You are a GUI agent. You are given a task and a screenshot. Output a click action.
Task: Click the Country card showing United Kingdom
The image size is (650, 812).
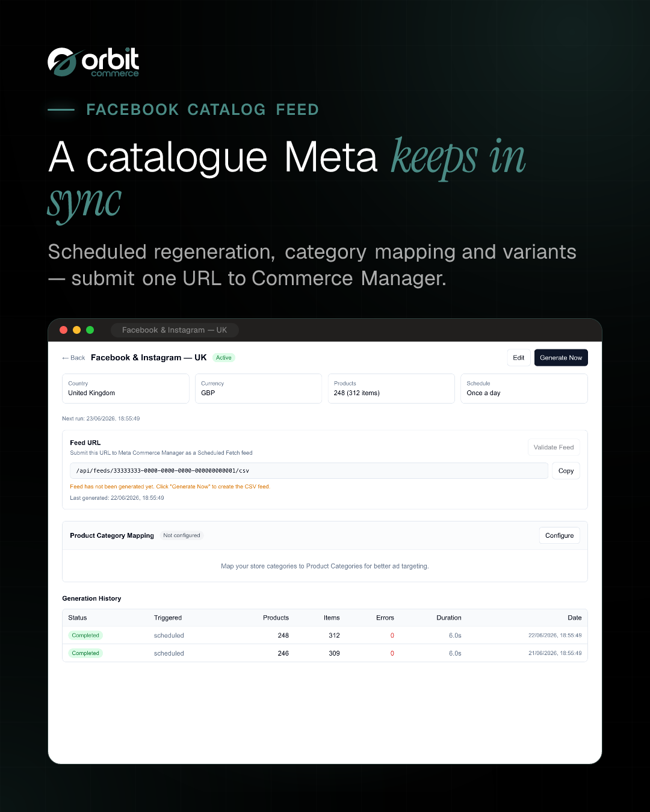pos(126,389)
